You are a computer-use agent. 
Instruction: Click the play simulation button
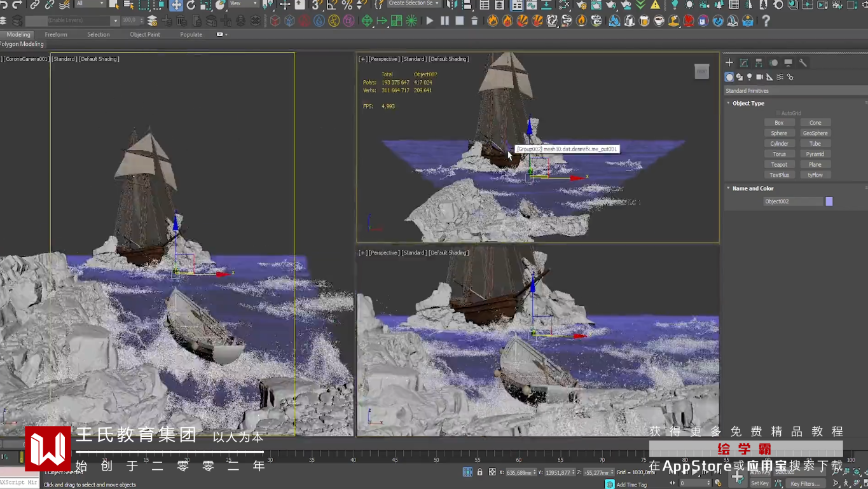(430, 21)
